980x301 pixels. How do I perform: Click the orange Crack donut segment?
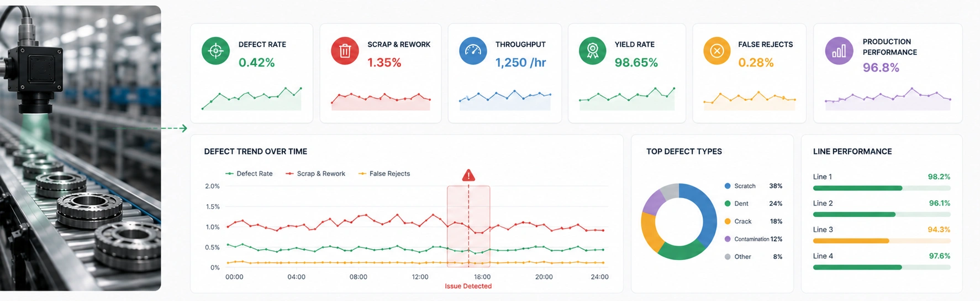click(651, 231)
